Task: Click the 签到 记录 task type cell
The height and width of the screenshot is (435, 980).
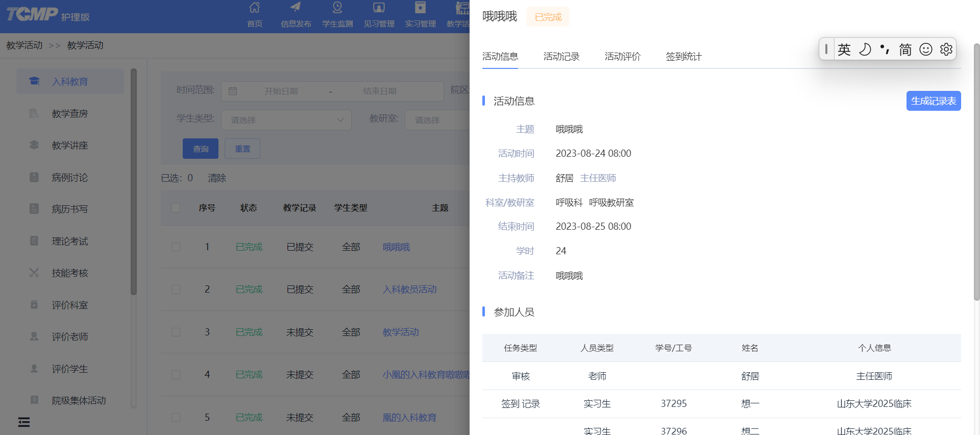Action: click(x=521, y=403)
